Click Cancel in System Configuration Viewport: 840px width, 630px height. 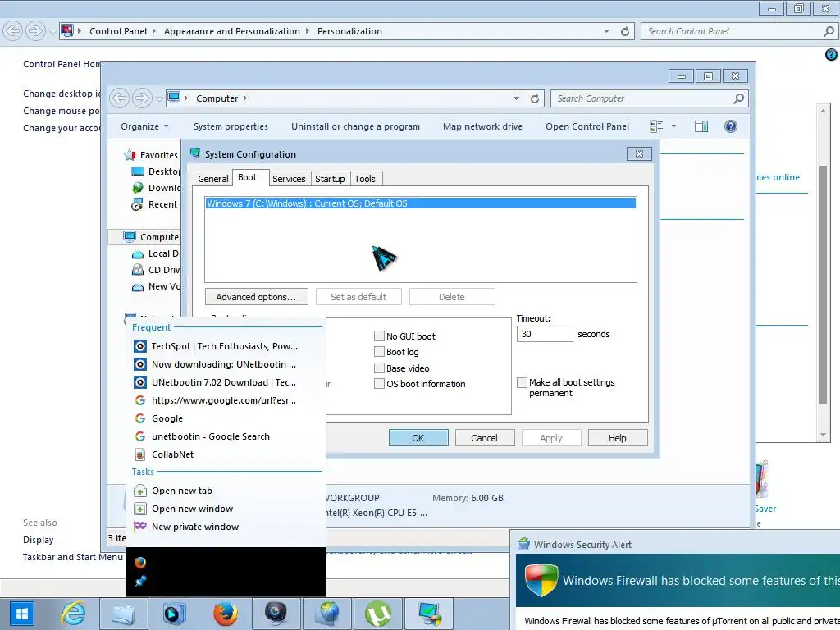coord(484,438)
